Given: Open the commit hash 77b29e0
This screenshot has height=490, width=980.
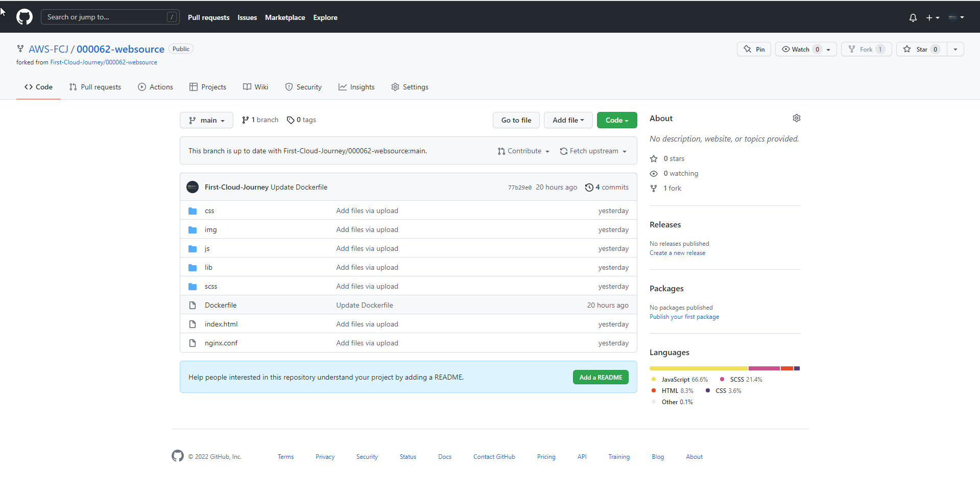Looking at the screenshot, I should pyautogui.click(x=520, y=188).
